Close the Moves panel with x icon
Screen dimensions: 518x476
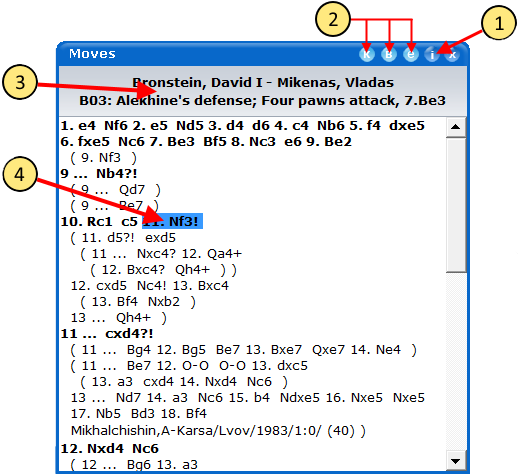coord(452,55)
